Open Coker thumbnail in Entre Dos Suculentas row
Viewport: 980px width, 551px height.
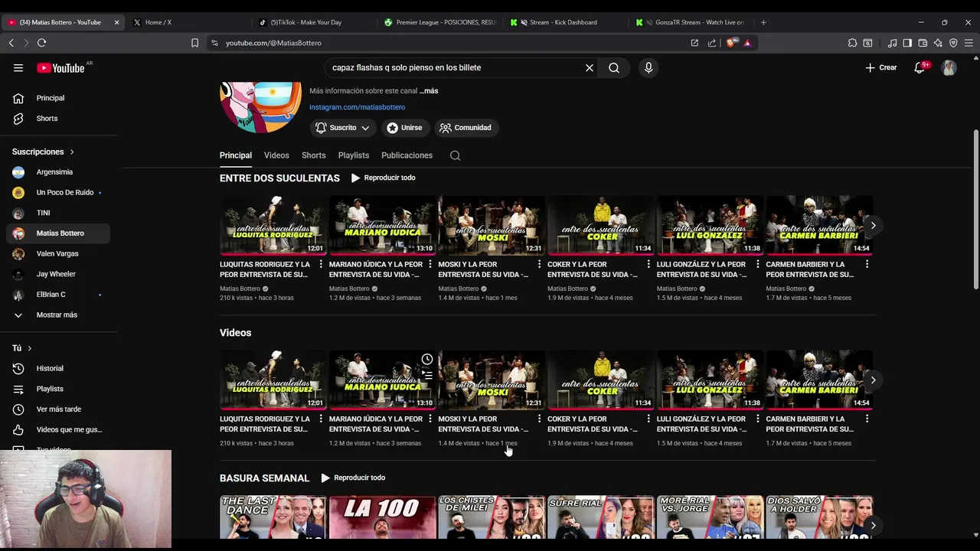tap(601, 225)
